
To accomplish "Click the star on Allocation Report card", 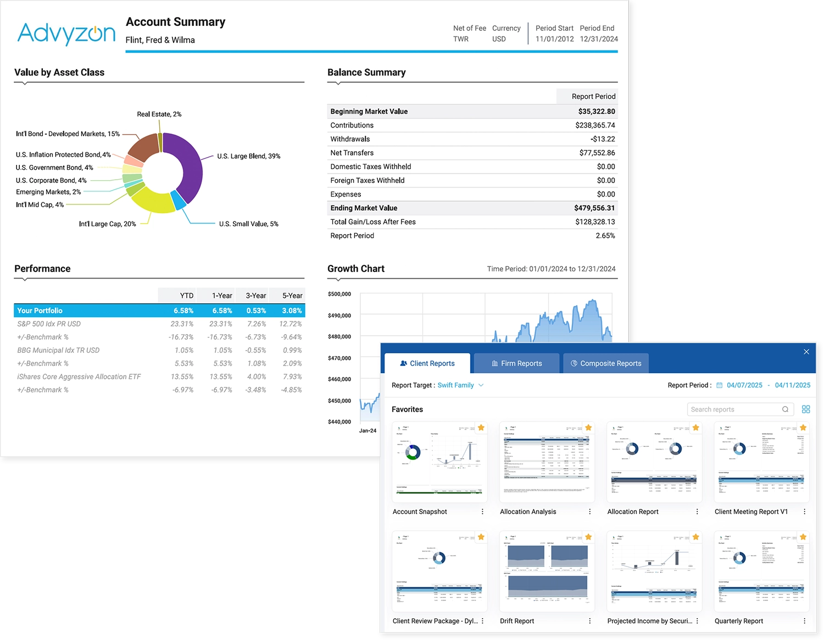I will (x=696, y=428).
